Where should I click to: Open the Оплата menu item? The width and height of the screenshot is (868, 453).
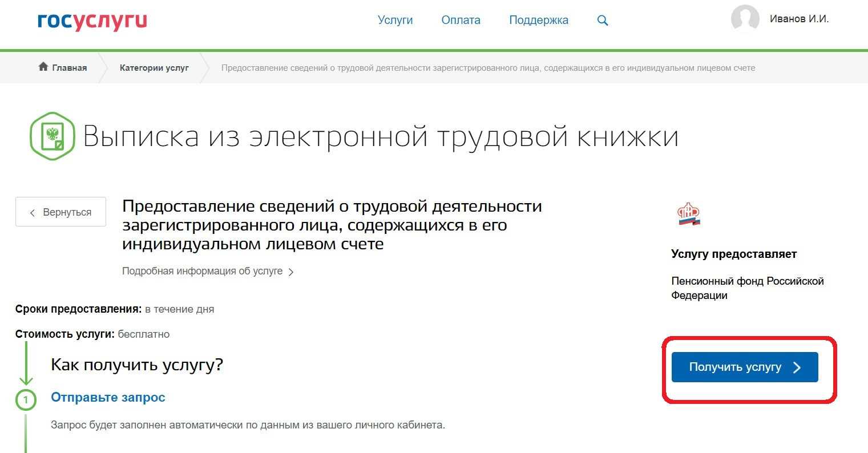461,20
